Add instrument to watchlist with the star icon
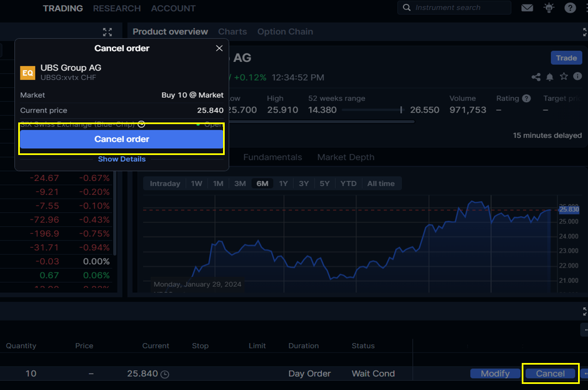Image resolution: width=588 pixels, height=390 pixels. 564,77
